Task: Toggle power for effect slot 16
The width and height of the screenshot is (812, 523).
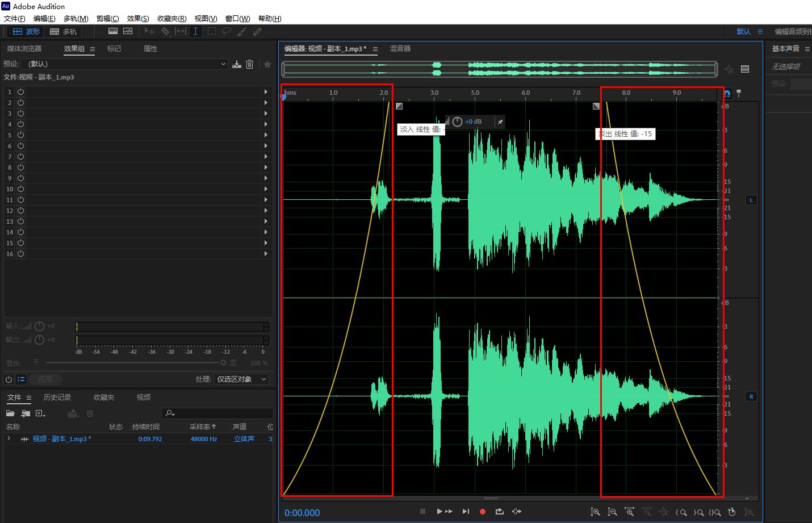Action: [20, 253]
